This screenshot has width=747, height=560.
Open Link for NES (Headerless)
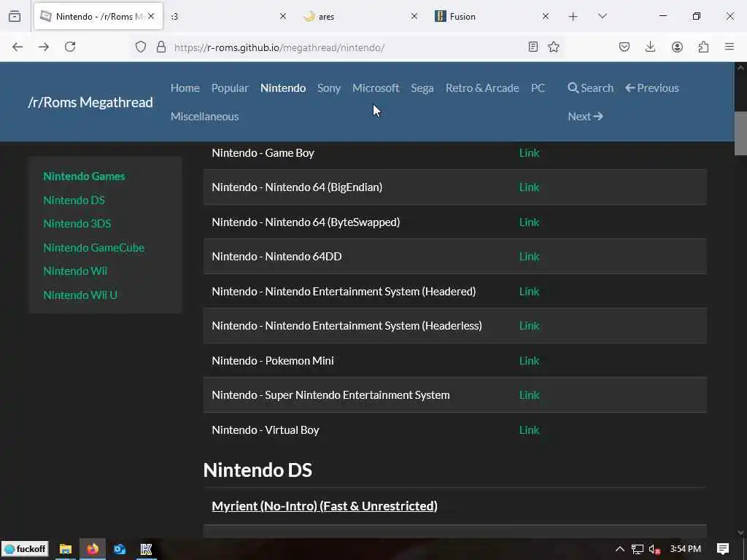pos(529,326)
